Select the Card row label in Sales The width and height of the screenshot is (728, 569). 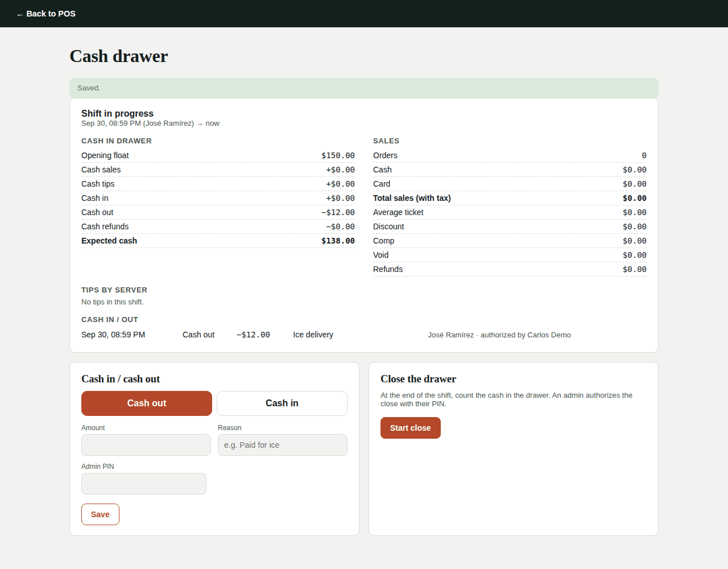382,184
